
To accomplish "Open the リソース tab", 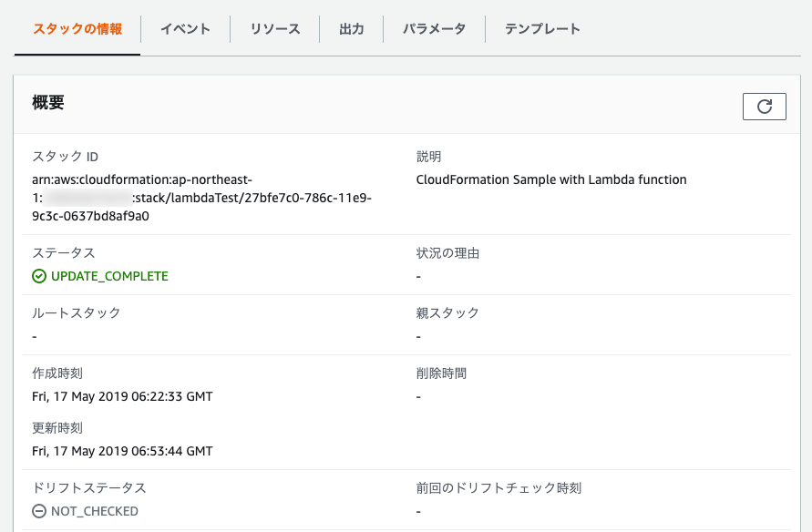I will pyautogui.click(x=274, y=28).
